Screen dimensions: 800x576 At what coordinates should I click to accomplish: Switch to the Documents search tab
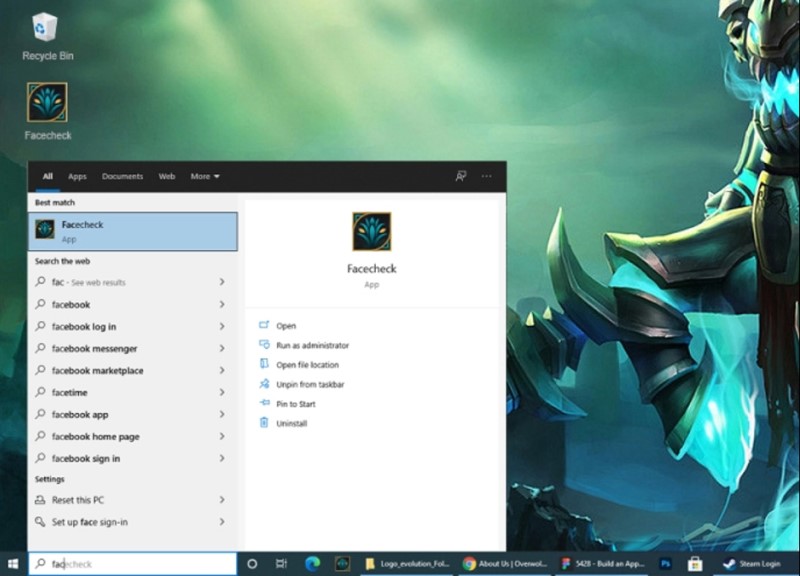click(122, 177)
